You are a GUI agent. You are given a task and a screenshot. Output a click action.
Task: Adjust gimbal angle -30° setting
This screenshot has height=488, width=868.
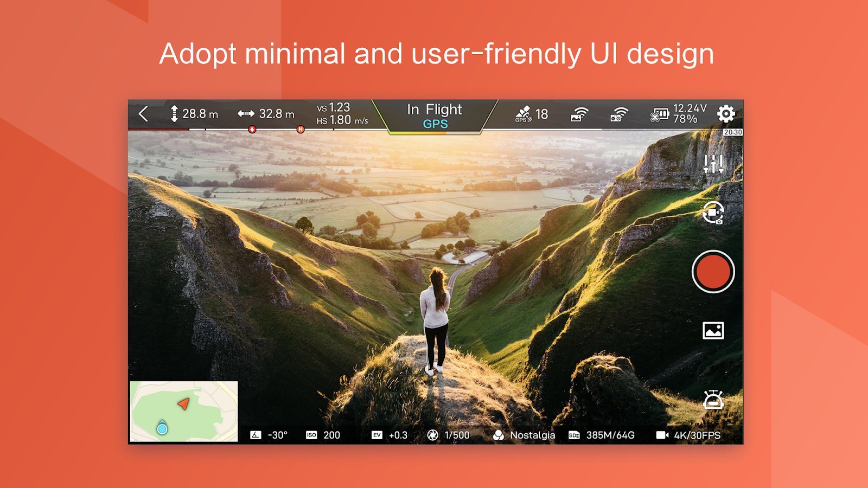[269, 435]
